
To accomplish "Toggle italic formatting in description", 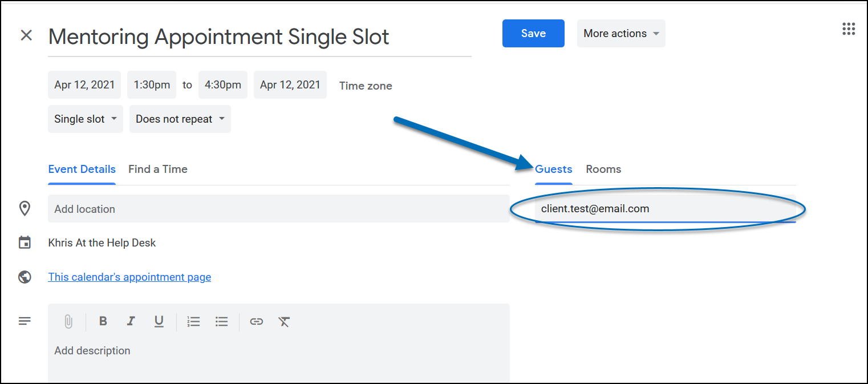I will click(131, 321).
